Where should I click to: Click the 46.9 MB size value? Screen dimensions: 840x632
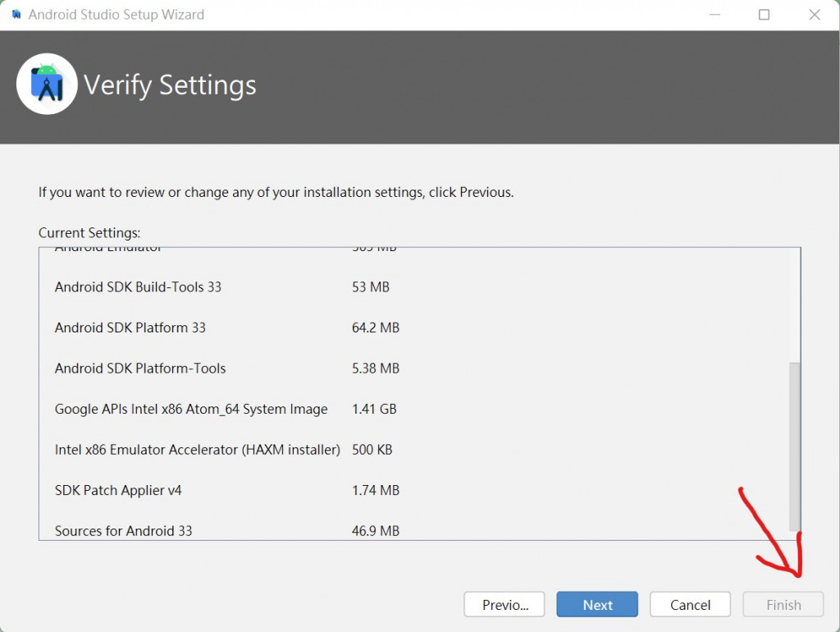tap(376, 531)
